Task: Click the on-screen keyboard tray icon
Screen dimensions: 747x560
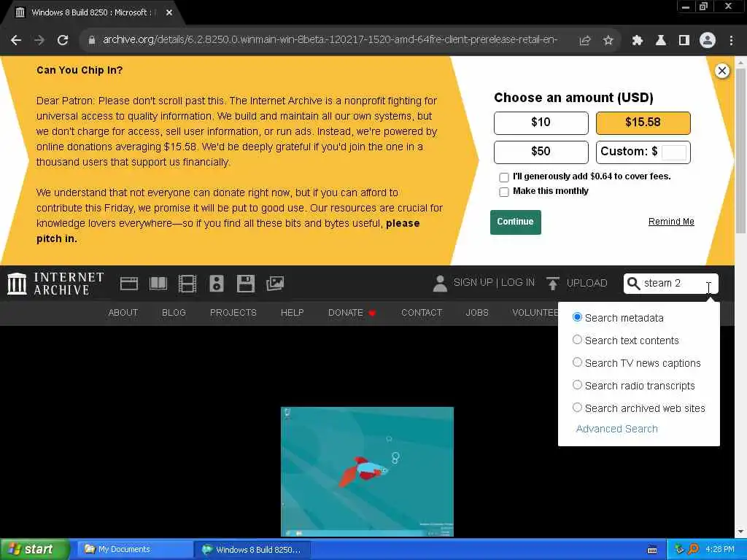Action: tap(652, 550)
